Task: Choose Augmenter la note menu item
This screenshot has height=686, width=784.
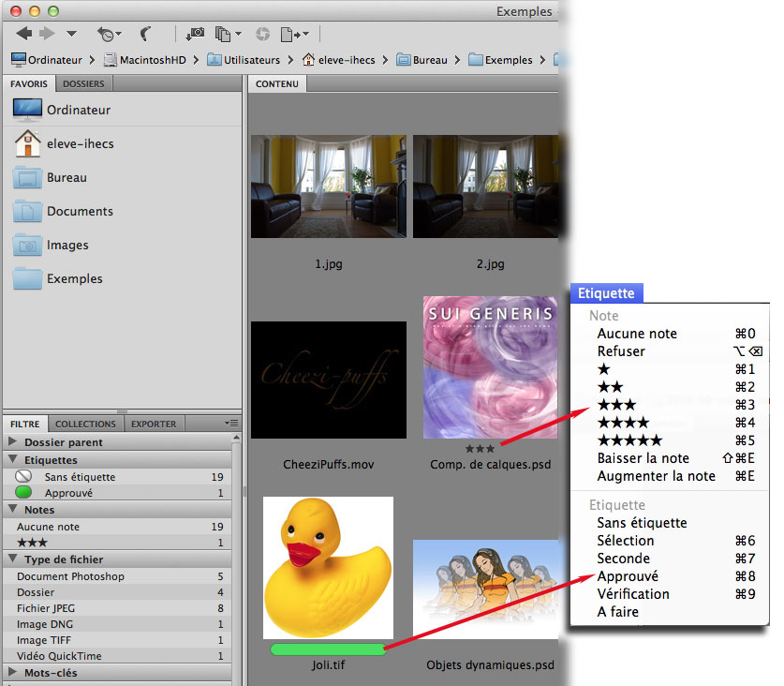Action: (x=670, y=476)
